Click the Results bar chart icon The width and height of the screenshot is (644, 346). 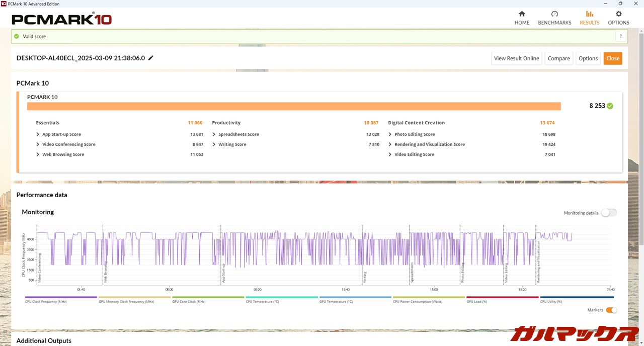pos(589,14)
